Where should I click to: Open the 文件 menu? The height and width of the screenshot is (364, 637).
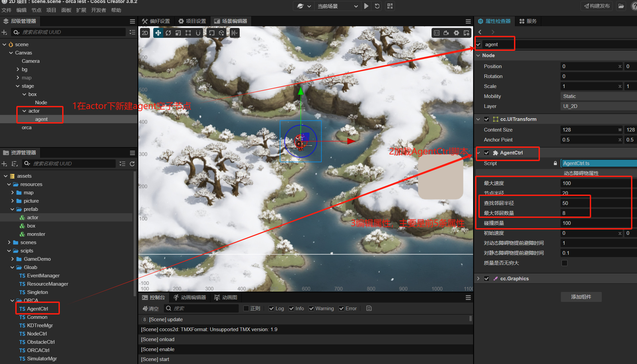pos(7,10)
